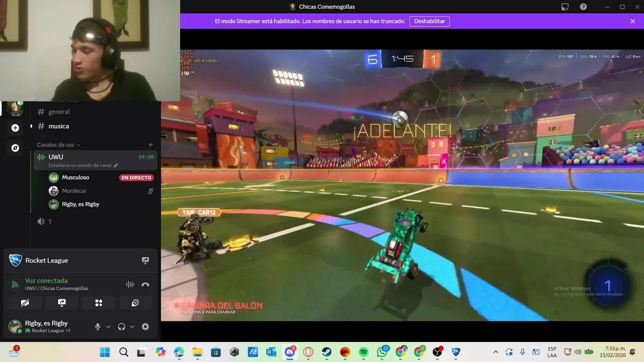Disconnect from the voice channel

click(x=145, y=284)
